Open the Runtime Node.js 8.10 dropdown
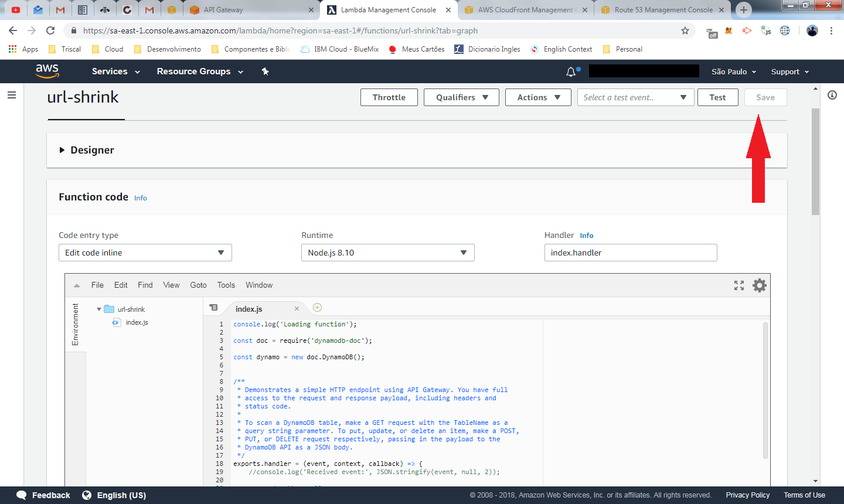 coord(388,253)
